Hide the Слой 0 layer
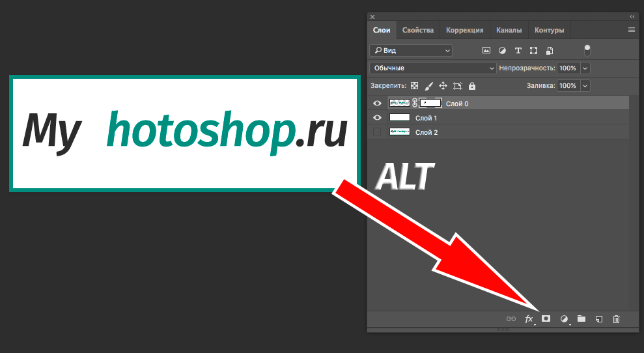 pyautogui.click(x=377, y=104)
